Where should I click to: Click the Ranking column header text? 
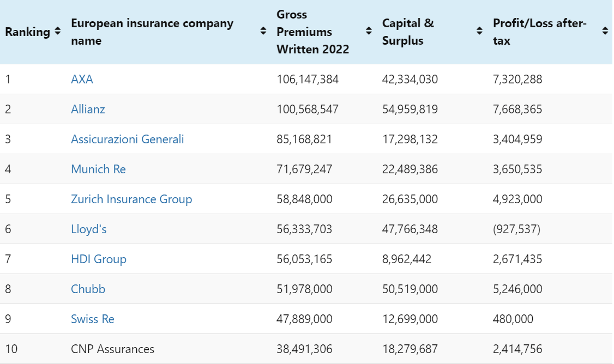(27, 32)
